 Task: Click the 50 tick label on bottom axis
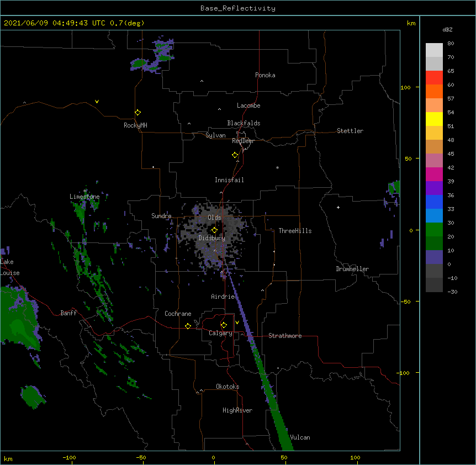click(x=284, y=457)
